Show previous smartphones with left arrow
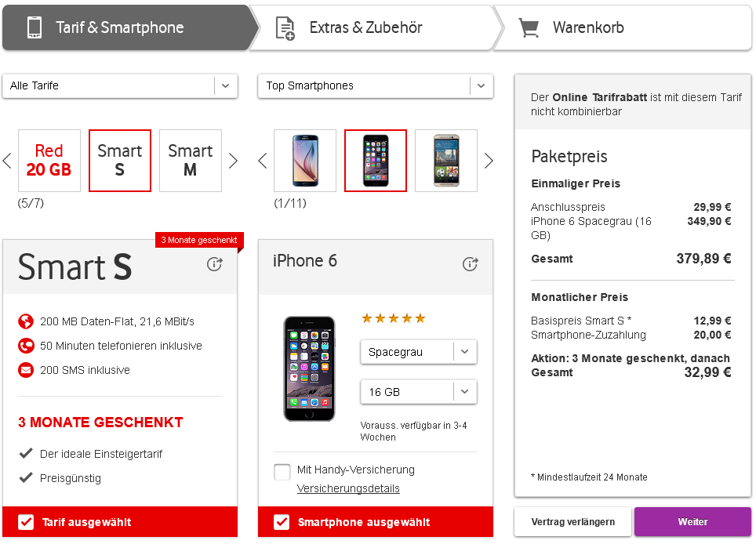Screen dimensions: 756x544 point(263,161)
